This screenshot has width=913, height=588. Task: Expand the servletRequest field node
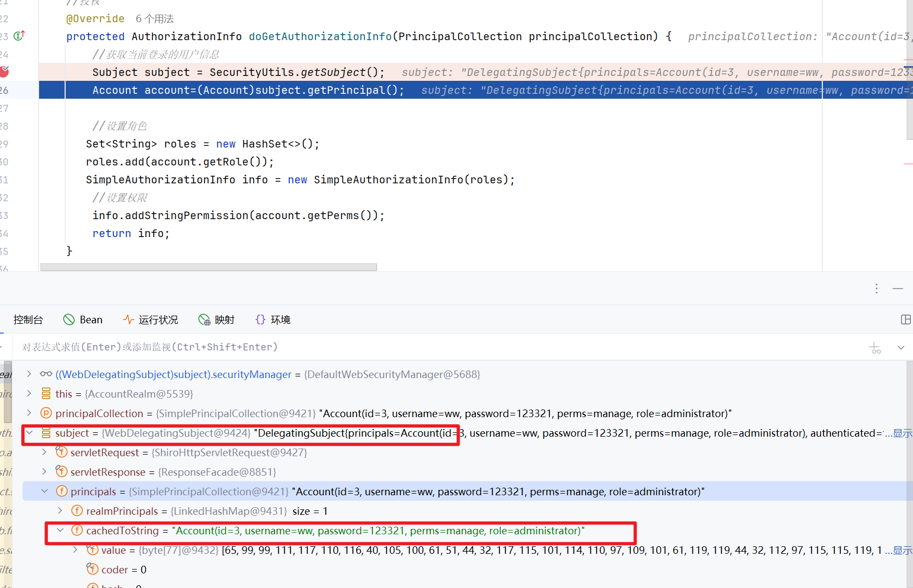[x=45, y=452]
